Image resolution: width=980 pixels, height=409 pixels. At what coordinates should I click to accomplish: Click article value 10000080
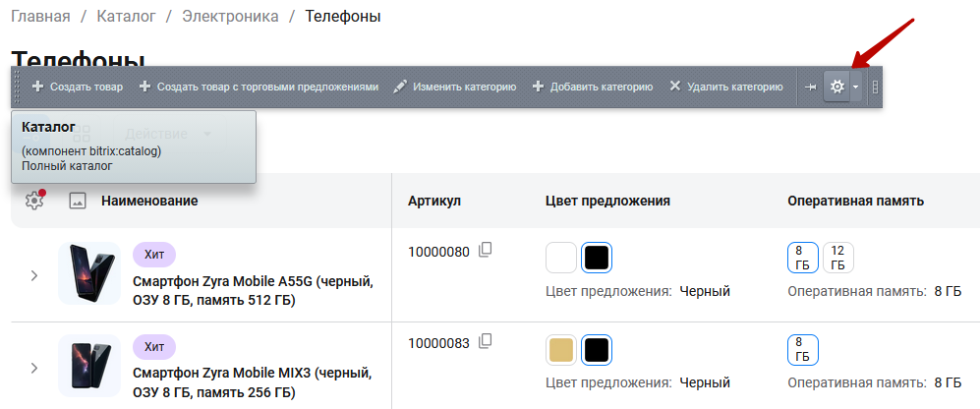pyautogui.click(x=438, y=252)
